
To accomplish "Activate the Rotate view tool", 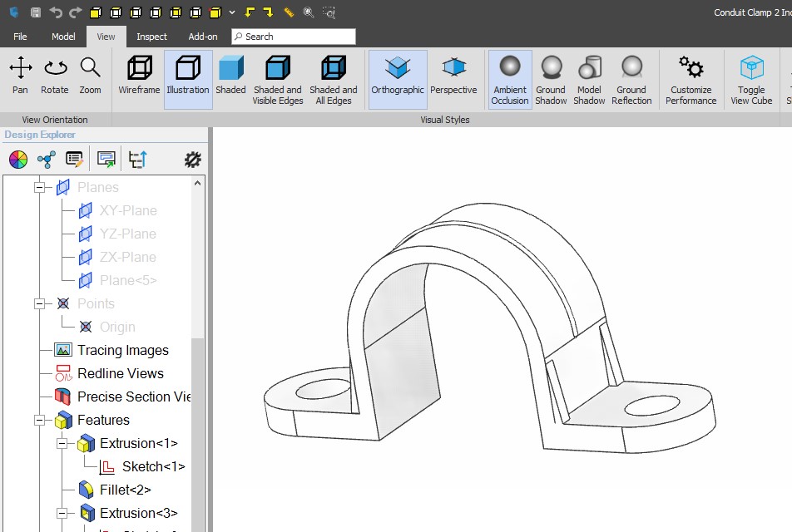I will pyautogui.click(x=55, y=76).
